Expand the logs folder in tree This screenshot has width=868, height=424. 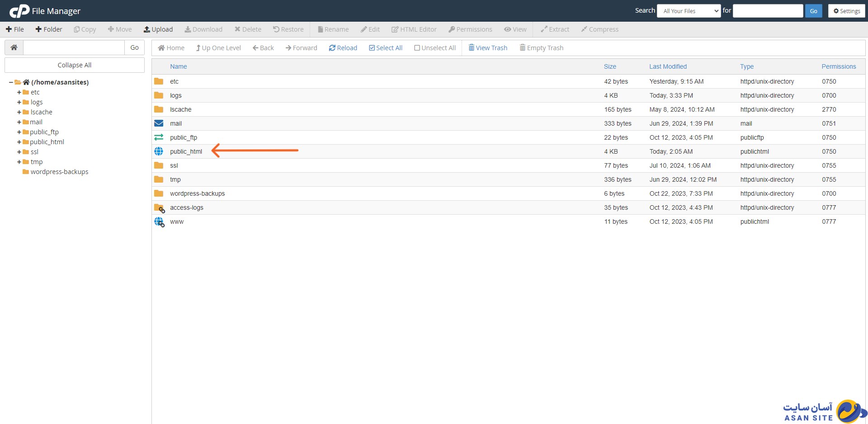coord(19,102)
